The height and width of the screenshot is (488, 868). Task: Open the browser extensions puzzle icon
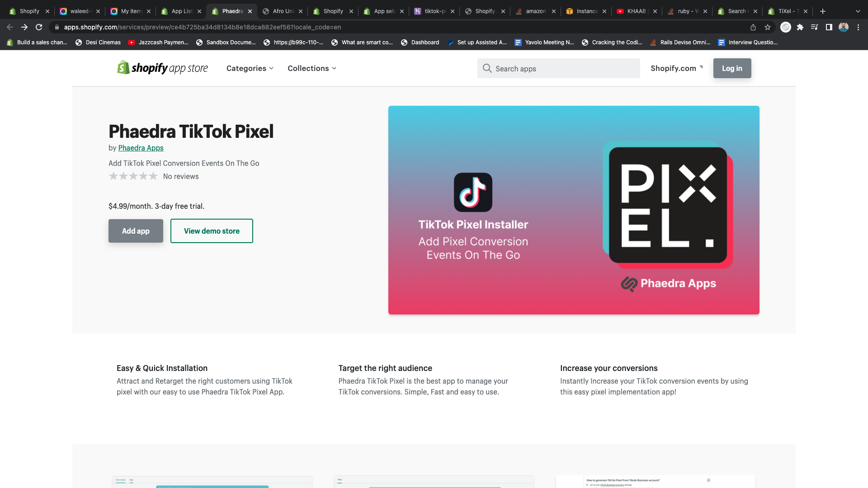click(x=800, y=27)
